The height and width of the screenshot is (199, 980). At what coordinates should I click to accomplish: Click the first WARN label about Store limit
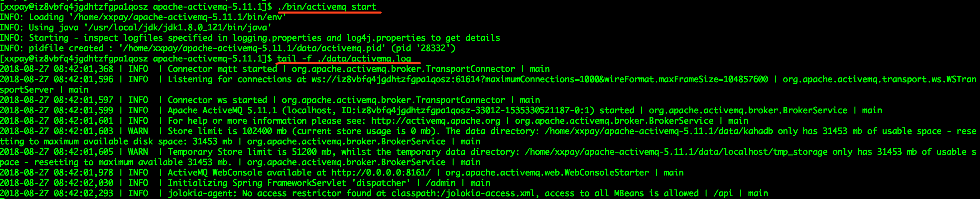coord(138,131)
